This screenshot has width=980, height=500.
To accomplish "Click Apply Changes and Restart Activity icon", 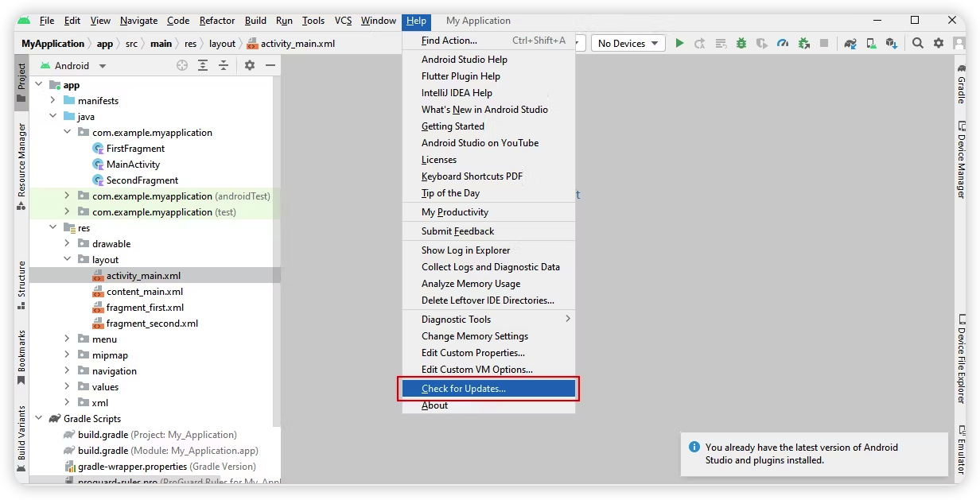I will (x=700, y=44).
